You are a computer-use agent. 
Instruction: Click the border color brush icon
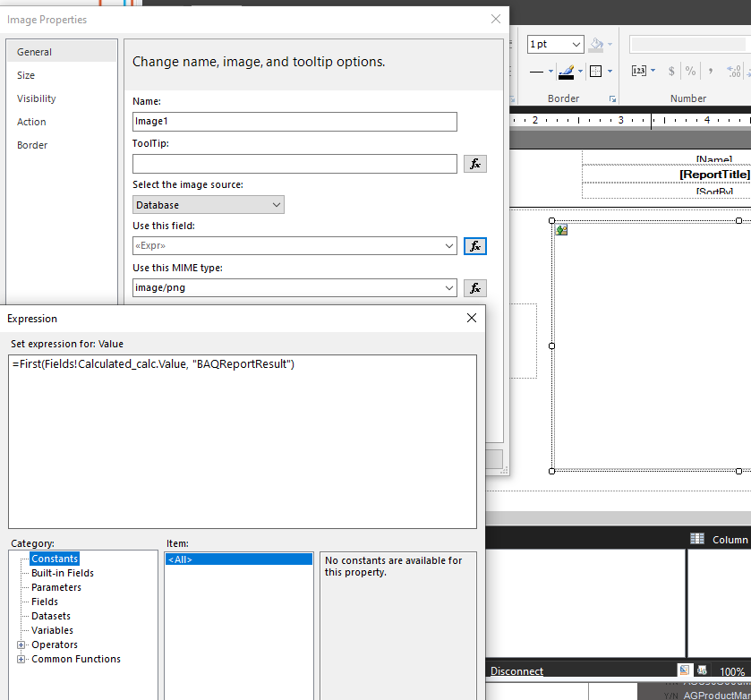566,72
